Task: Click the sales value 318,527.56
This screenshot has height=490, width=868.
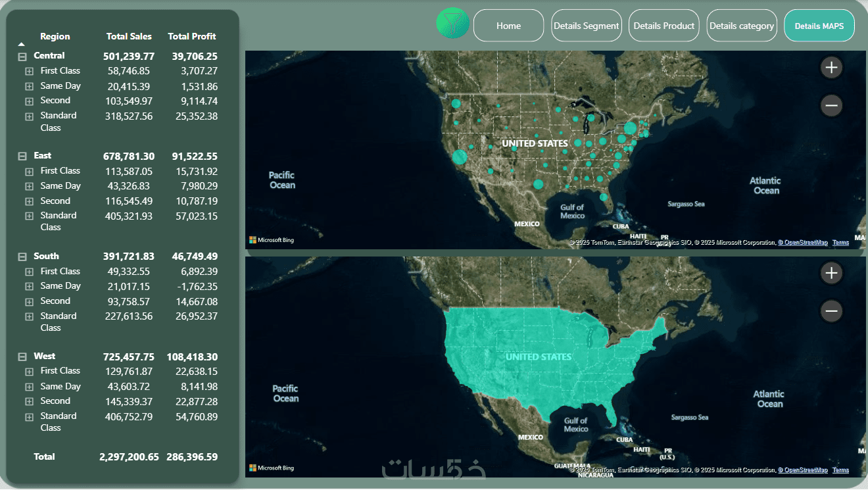Action: click(129, 116)
